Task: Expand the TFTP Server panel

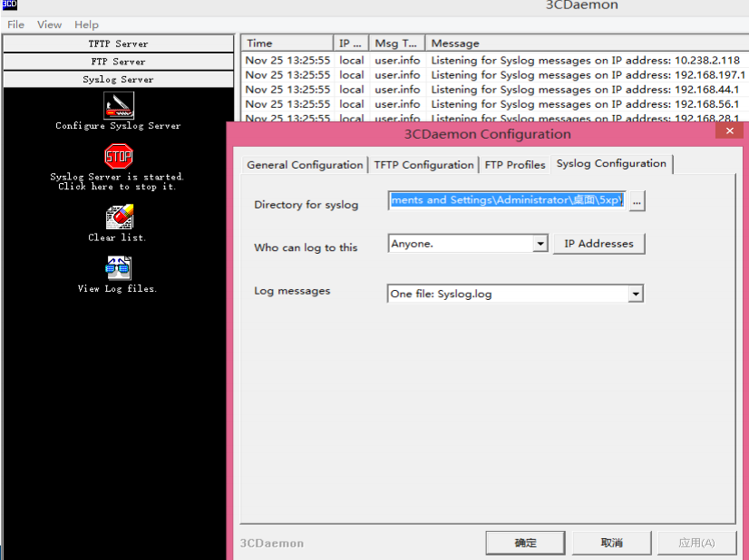Action: 118,43
